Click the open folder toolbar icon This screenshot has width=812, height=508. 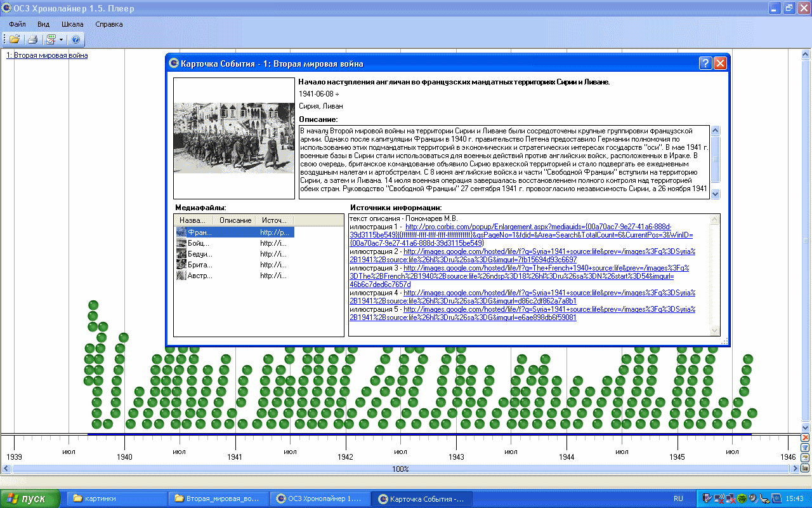click(x=14, y=39)
